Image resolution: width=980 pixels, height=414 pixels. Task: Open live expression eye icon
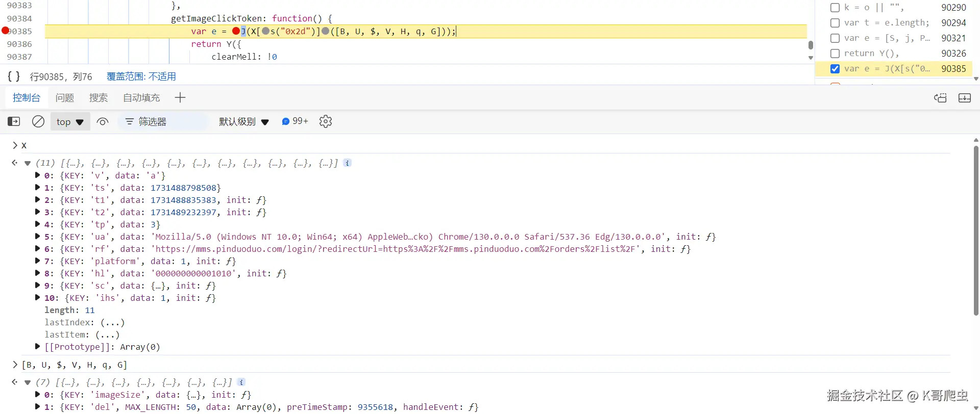pos(103,122)
